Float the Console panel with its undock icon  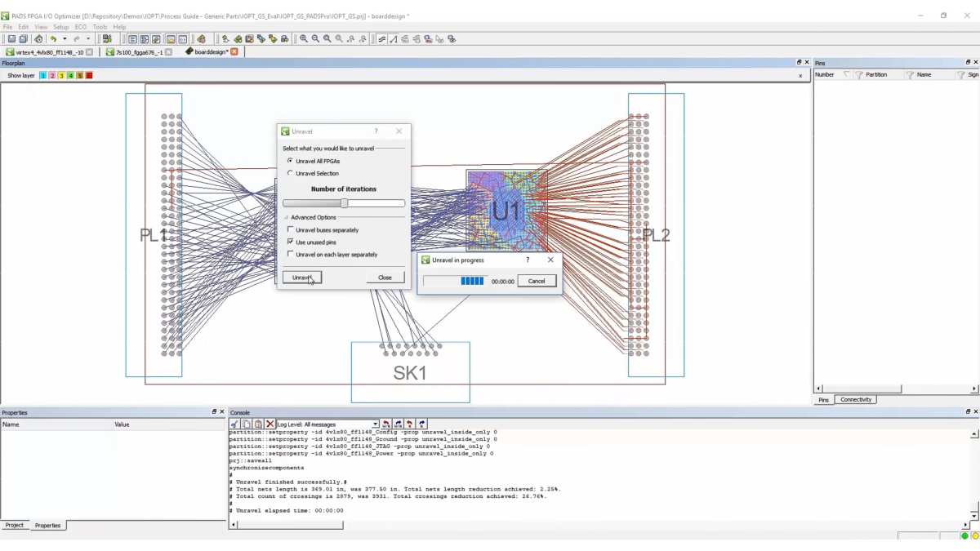point(968,412)
